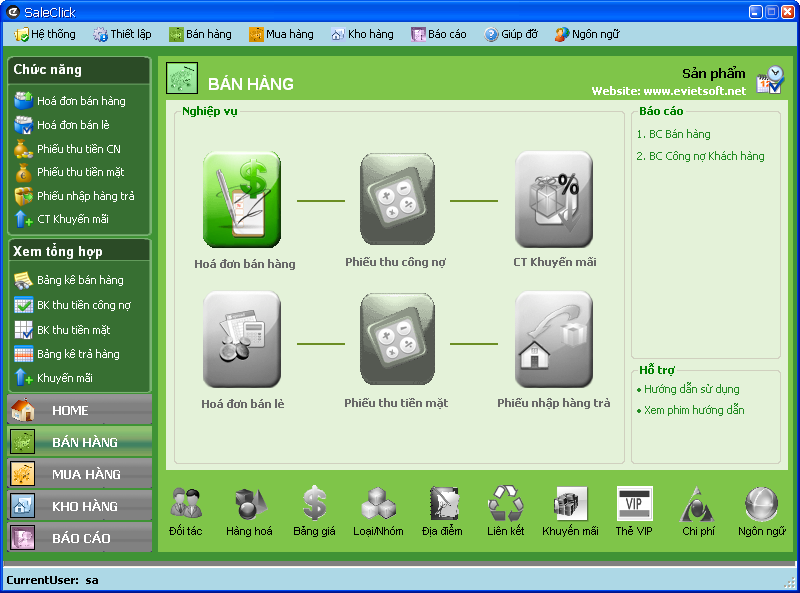Open report 2. BC Công nợ Khách hàng
Image resolution: width=800 pixels, height=593 pixels.
tap(701, 156)
